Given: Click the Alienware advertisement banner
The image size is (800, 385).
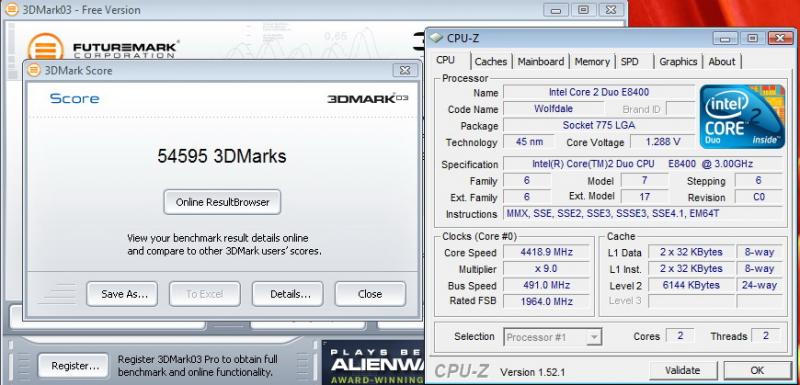Looking at the screenshot, I should coord(373,363).
